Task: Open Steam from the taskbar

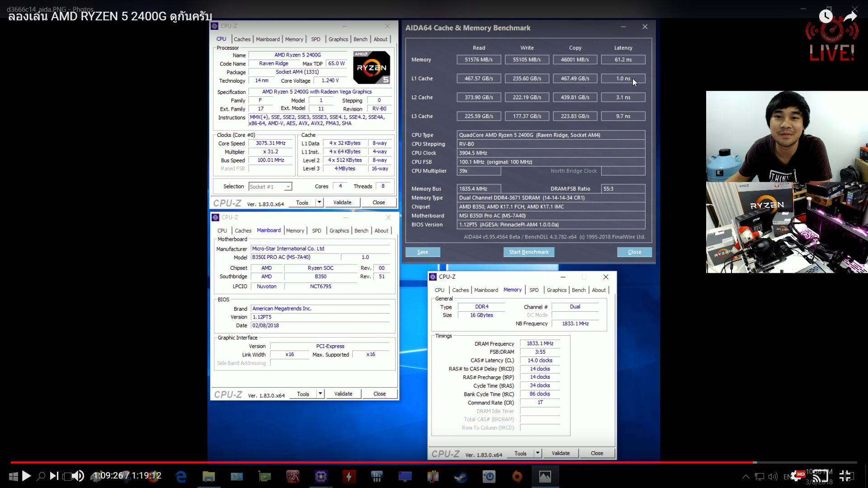Action: (x=461, y=476)
